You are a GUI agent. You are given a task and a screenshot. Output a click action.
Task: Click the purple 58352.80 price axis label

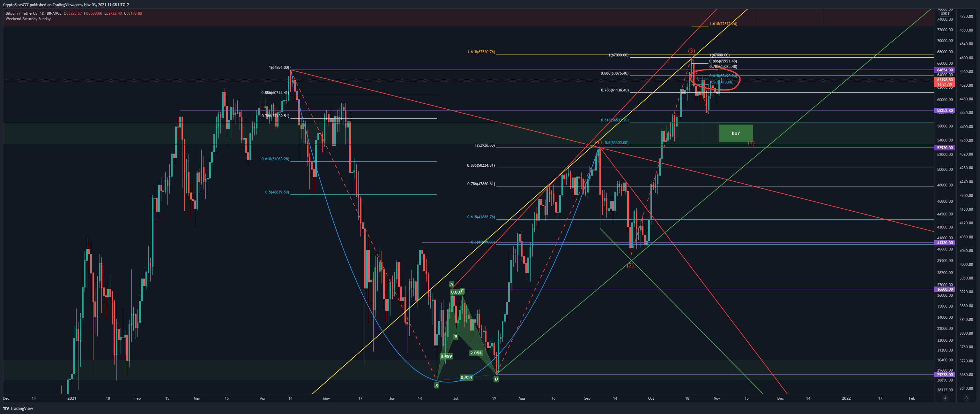click(x=945, y=111)
